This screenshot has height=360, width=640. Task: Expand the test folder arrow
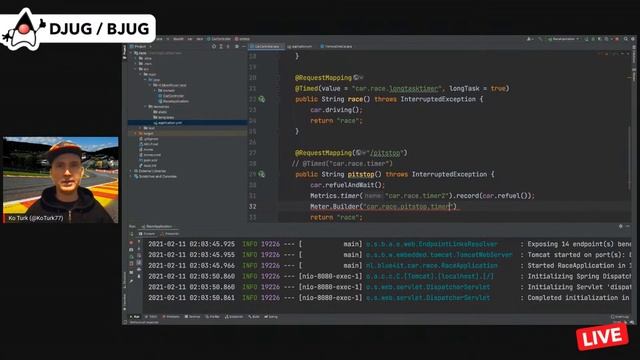point(140,128)
